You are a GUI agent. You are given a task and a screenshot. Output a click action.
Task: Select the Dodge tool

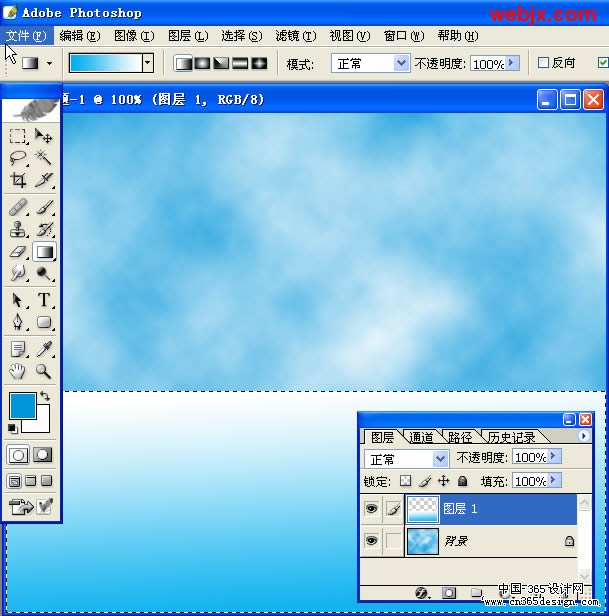43,273
